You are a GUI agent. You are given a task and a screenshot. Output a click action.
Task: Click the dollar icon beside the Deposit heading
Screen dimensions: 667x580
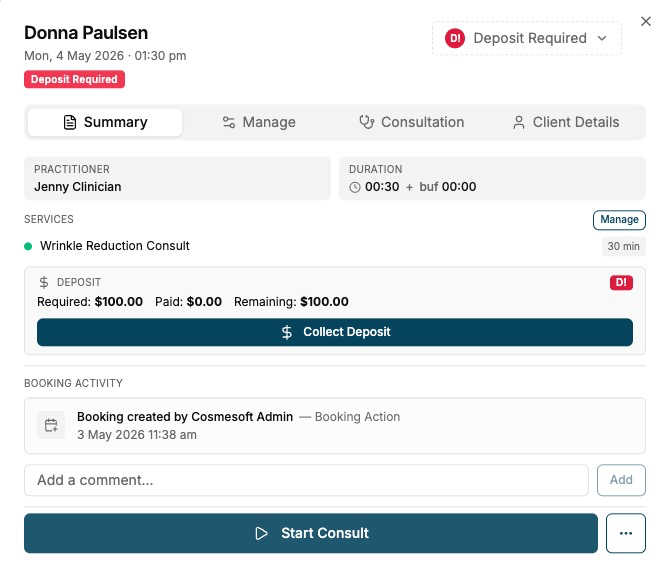[44, 282]
